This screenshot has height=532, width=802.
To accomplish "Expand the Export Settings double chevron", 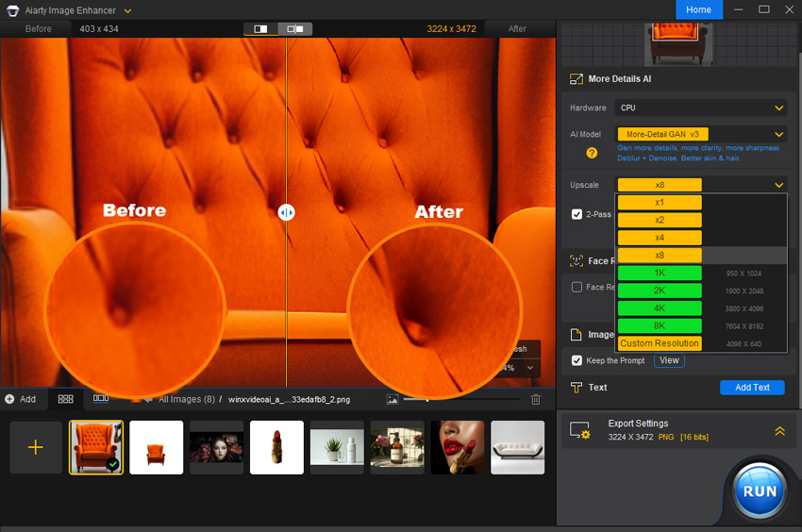I will pos(779,431).
